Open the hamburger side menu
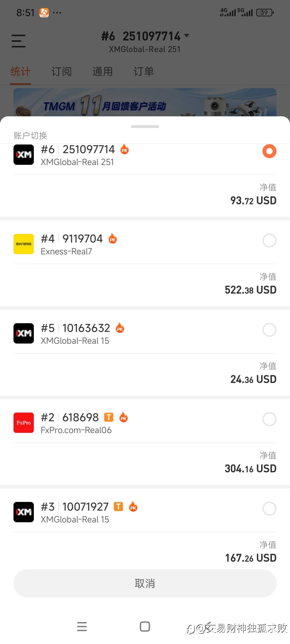The height and width of the screenshot is (644, 290). click(19, 41)
